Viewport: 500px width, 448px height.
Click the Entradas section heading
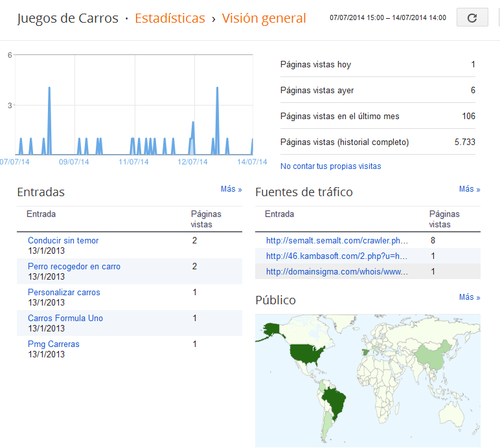point(41,192)
